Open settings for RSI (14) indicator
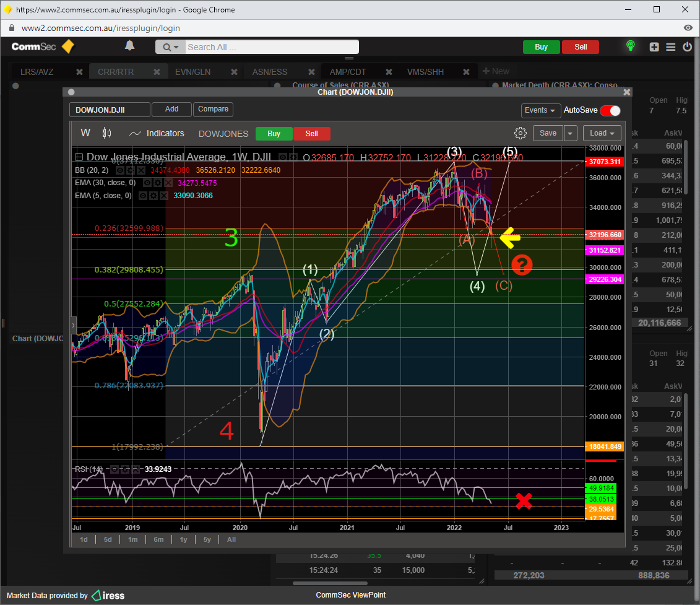Viewport: 700px width, 605px height. [126, 469]
